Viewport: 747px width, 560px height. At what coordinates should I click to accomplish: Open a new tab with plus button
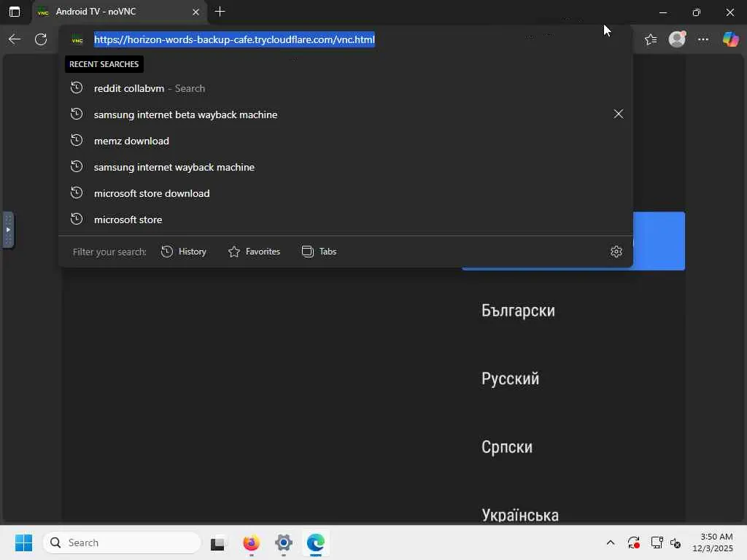pos(220,12)
